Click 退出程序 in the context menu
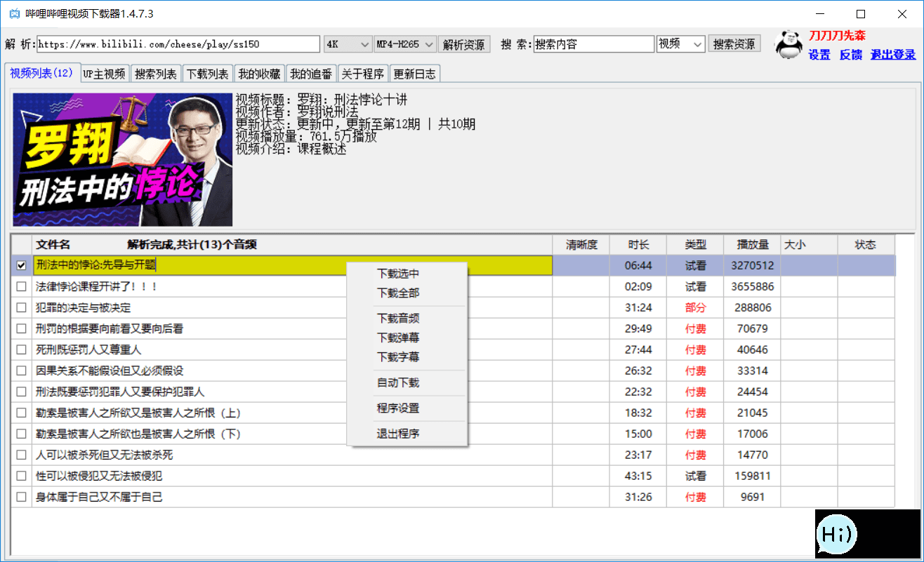The width and height of the screenshot is (924, 562). [397, 434]
